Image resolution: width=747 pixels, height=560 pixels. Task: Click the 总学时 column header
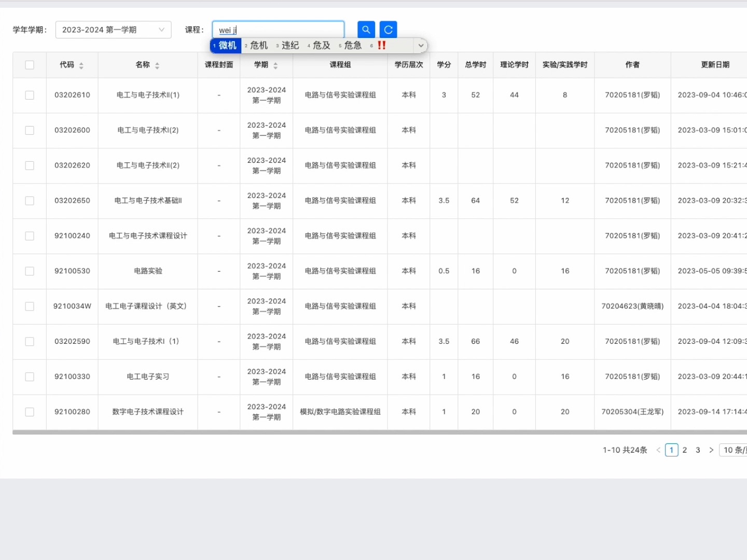[x=476, y=65]
